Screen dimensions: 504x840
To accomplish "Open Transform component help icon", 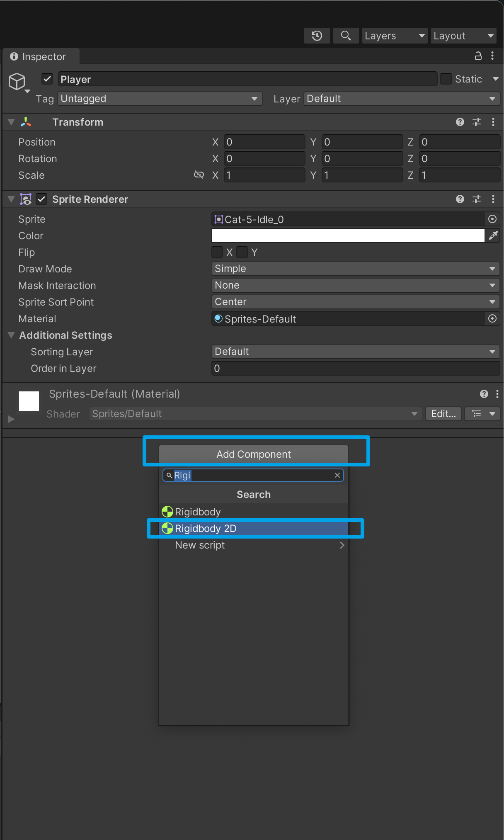I will (x=460, y=122).
